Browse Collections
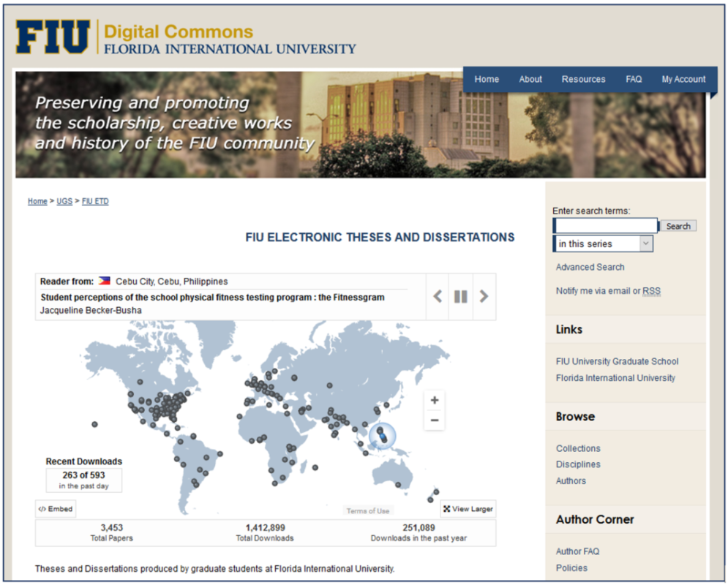 (578, 448)
